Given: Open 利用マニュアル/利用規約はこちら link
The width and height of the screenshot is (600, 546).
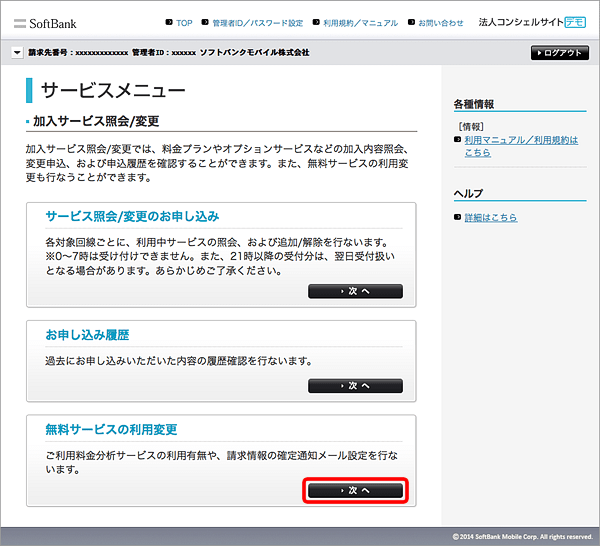Looking at the screenshot, I should pos(520,146).
